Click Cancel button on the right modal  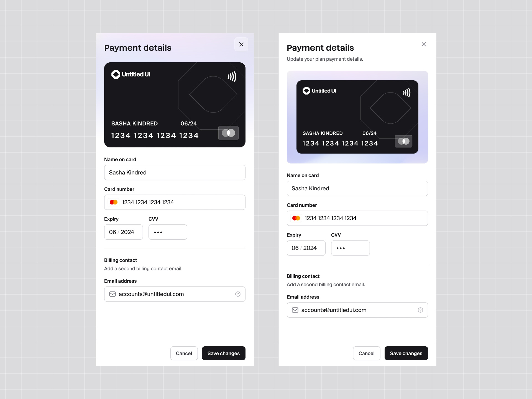(367, 353)
